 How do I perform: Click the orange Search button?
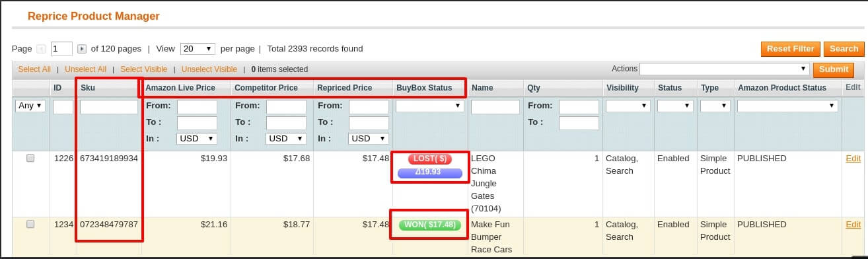pos(844,49)
